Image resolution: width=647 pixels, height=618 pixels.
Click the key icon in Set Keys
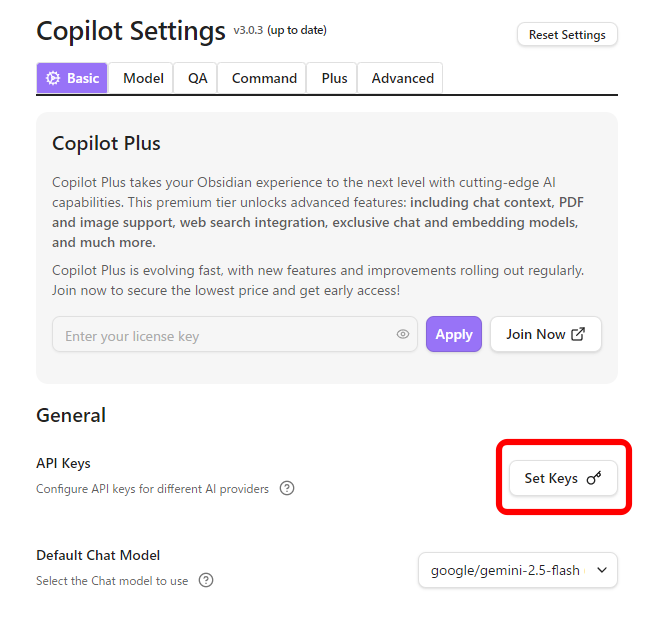(x=594, y=478)
